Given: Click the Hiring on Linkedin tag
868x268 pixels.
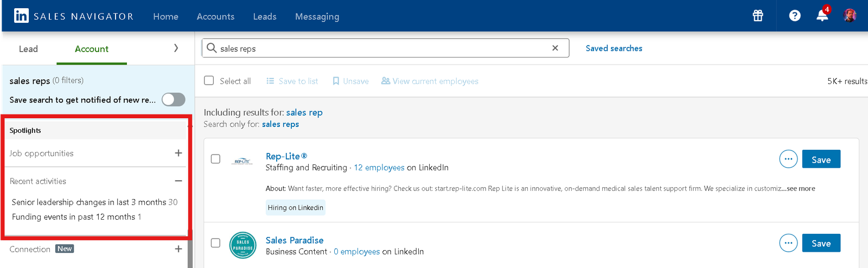Looking at the screenshot, I should pos(296,207).
